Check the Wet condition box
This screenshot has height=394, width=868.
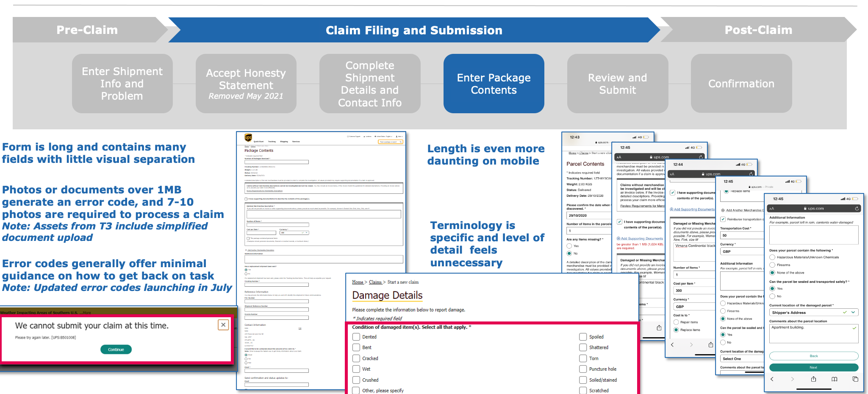click(x=356, y=369)
